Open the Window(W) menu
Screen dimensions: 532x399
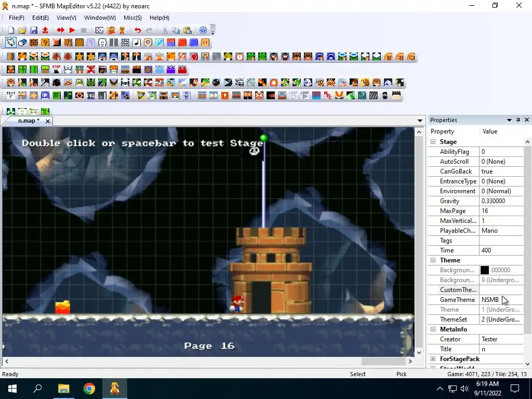[x=100, y=18]
